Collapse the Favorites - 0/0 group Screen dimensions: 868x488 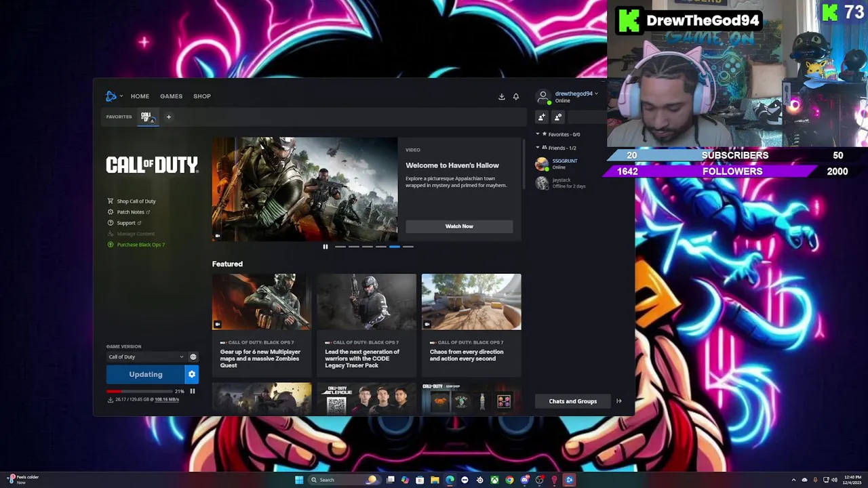pyautogui.click(x=560, y=134)
